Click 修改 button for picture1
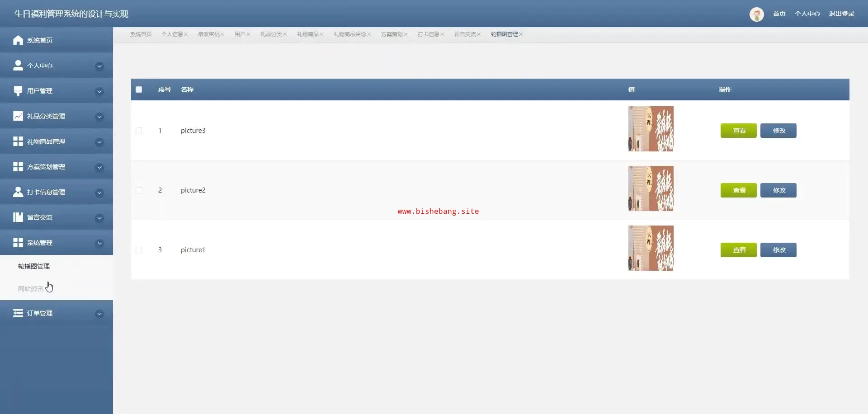This screenshot has width=868, height=414. tap(778, 250)
